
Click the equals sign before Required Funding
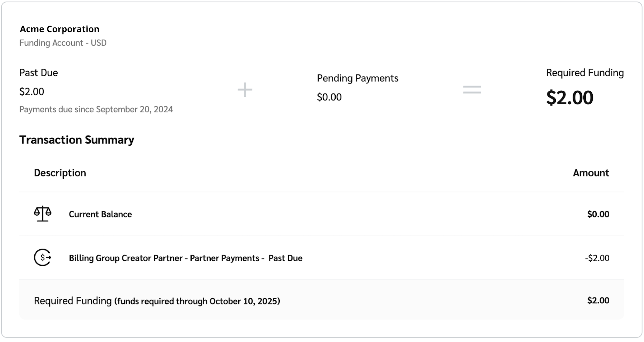tap(472, 90)
